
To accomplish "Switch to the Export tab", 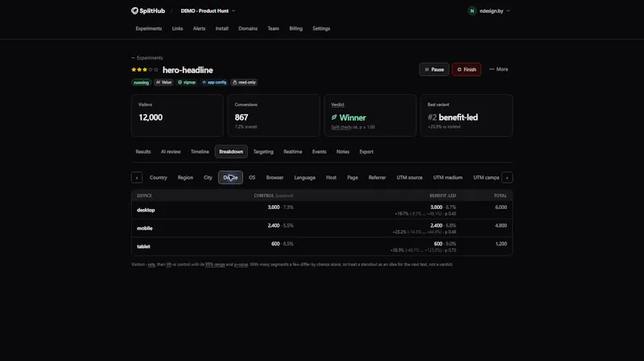I will pyautogui.click(x=366, y=152).
